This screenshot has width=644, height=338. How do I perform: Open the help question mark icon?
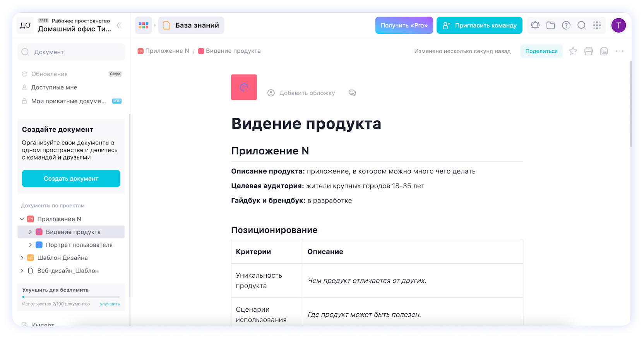[566, 26]
